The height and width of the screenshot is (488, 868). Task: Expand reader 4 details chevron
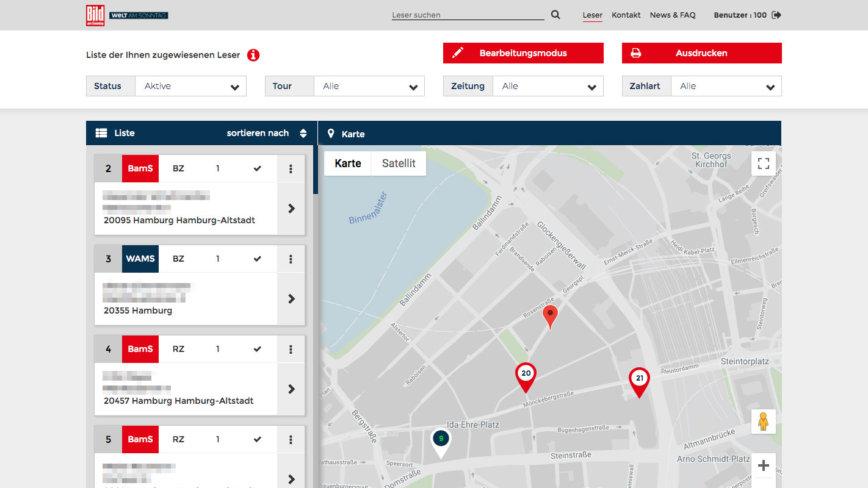(x=291, y=389)
